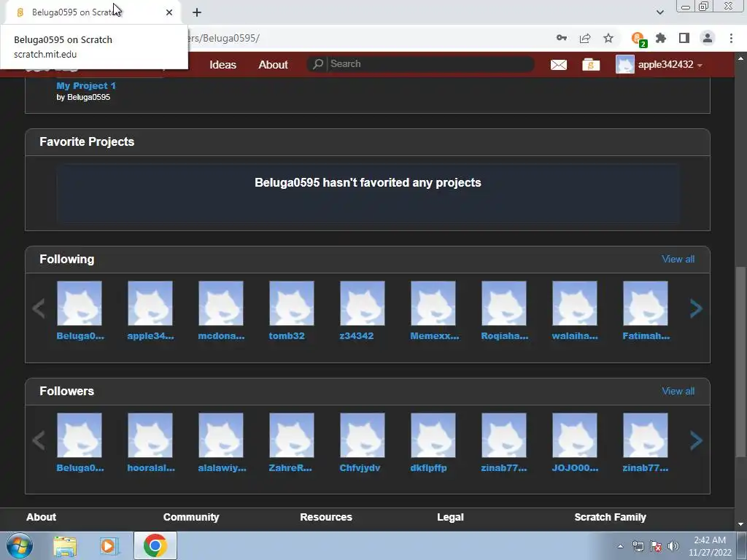The height and width of the screenshot is (560, 747).
Task: Click the Chrome taskbar icon
Action: 155,545
